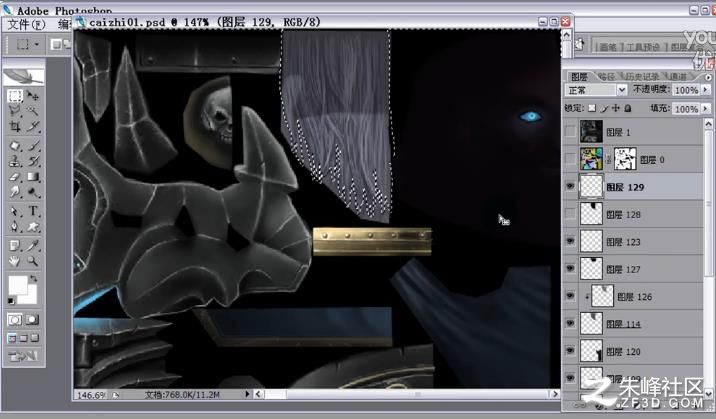Open the 文件(F) menu
This screenshot has width=716, height=419.
point(26,24)
